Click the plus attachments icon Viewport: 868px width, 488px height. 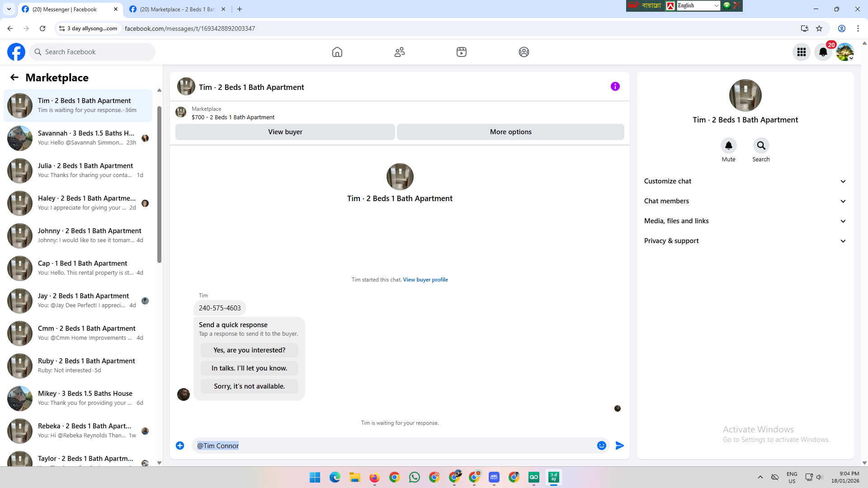(180, 446)
